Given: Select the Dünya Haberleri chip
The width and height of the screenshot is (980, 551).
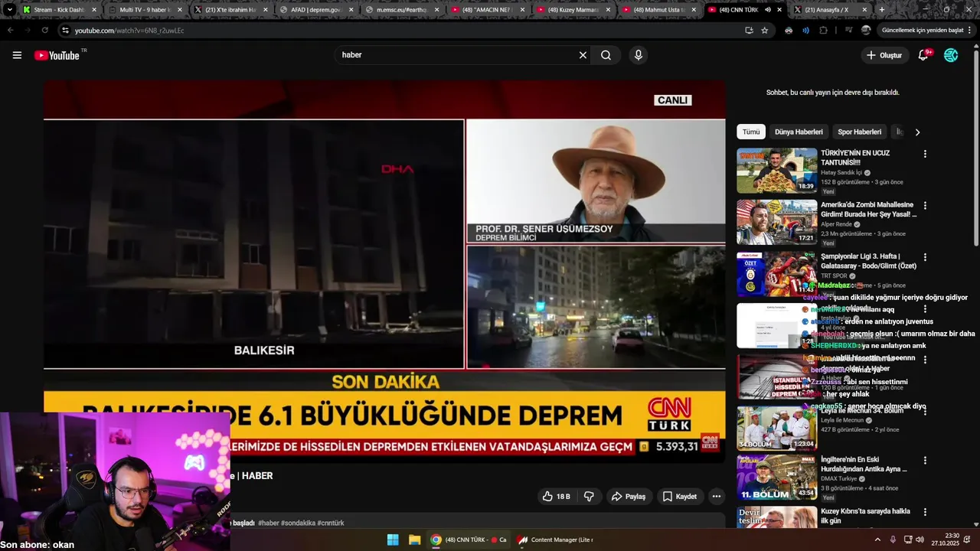Looking at the screenshot, I should pyautogui.click(x=799, y=132).
